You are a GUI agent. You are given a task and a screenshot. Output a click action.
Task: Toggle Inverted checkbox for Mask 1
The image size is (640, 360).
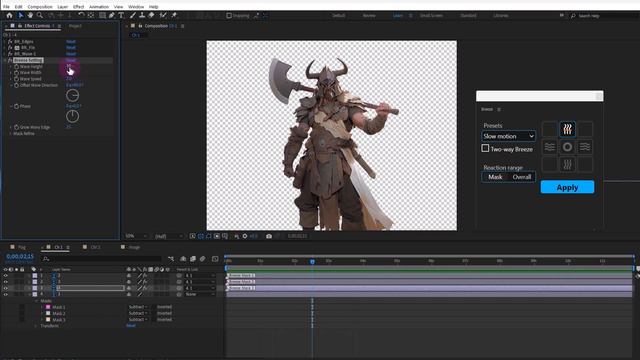pos(154,307)
